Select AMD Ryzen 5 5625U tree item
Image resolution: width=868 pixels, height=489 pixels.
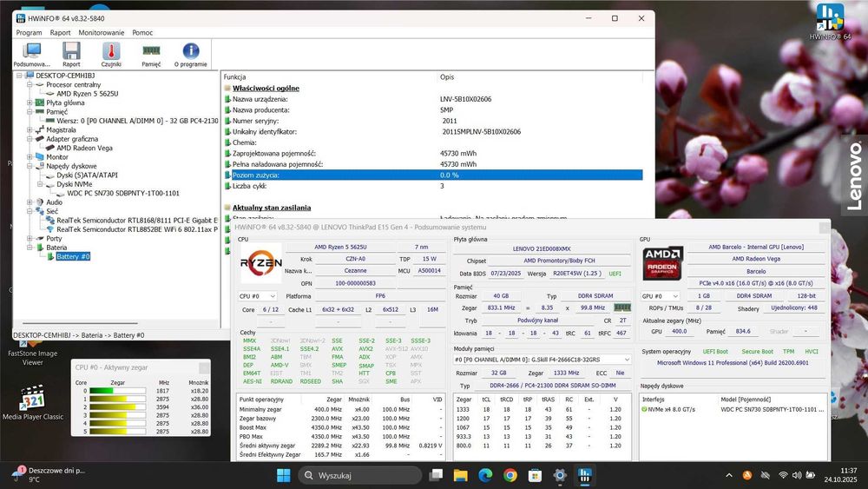pos(87,94)
